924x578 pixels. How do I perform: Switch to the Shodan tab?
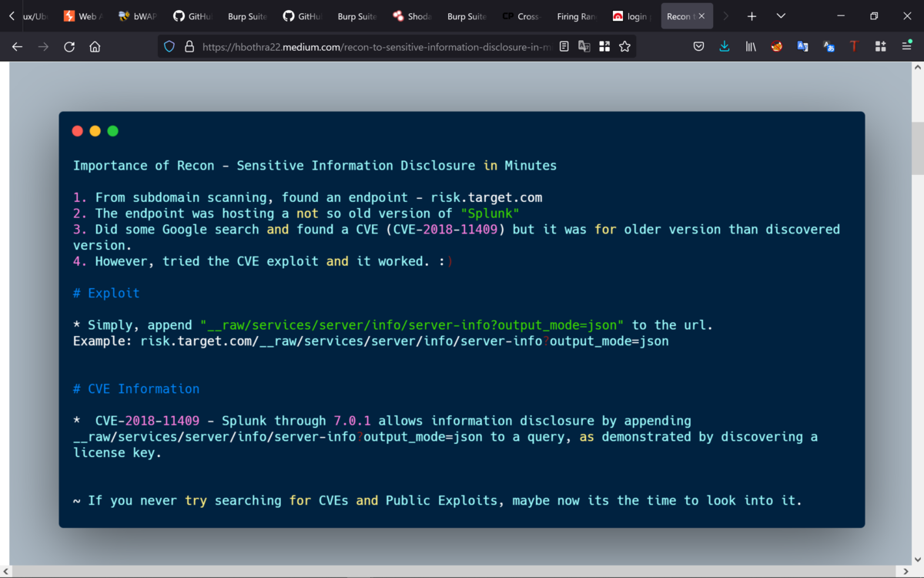click(x=411, y=16)
